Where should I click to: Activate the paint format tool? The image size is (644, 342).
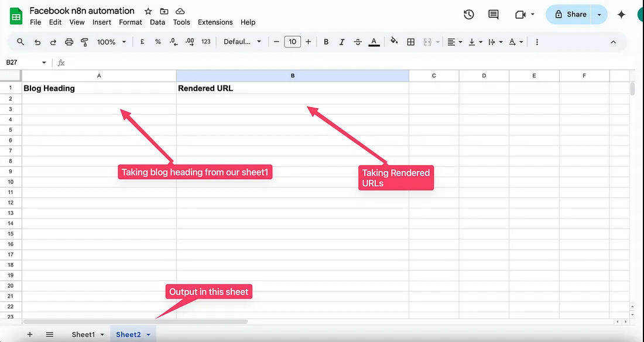pyautogui.click(x=85, y=42)
